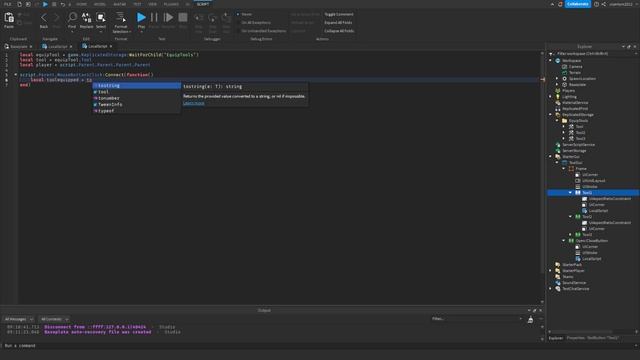Click Collapse All Folds action

point(339,31)
